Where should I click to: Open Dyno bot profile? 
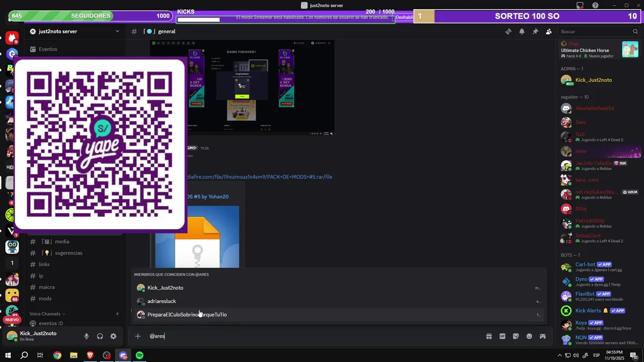599,281
